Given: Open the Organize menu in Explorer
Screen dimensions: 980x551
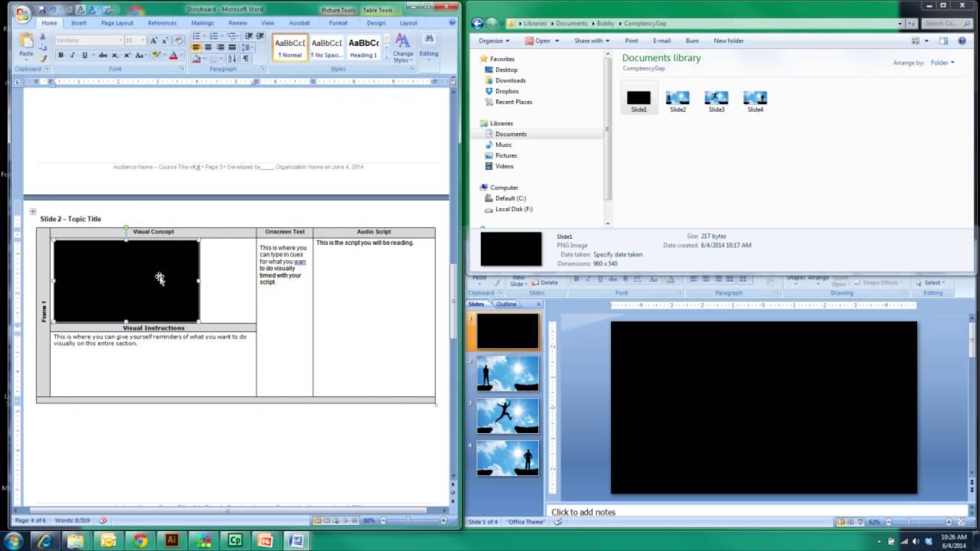Looking at the screenshot, I should tap(493, 41).
